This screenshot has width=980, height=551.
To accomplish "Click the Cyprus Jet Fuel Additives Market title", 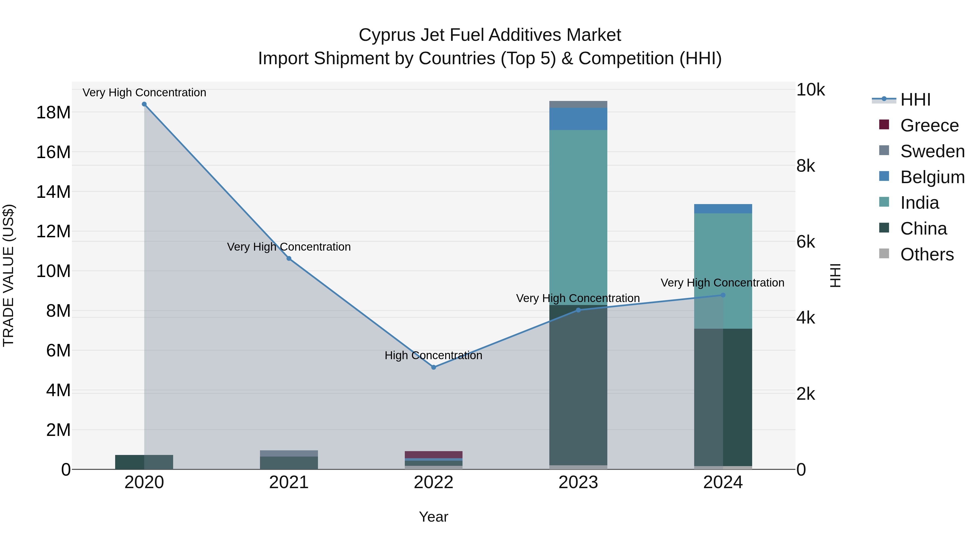I will (490, 35).
